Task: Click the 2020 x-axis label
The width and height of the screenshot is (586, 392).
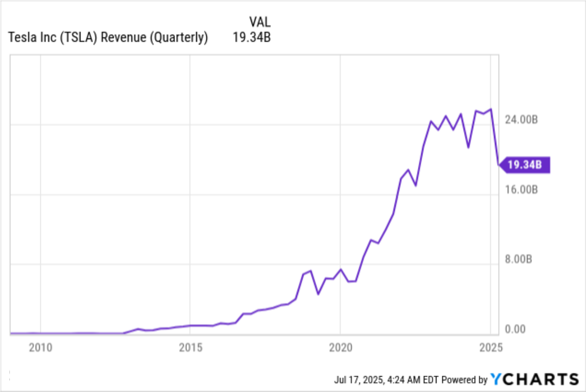Action: 340,348
